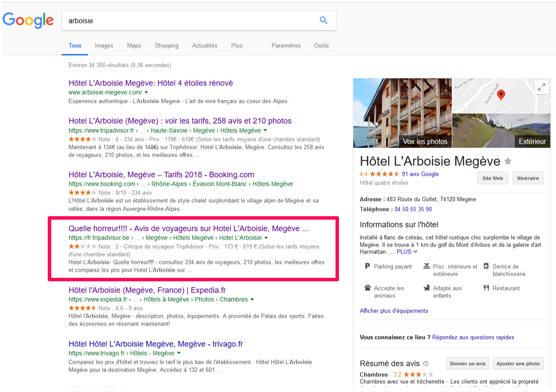
Task: Click the swimming pool amenity icon
Action: click(x=427, y=267)
